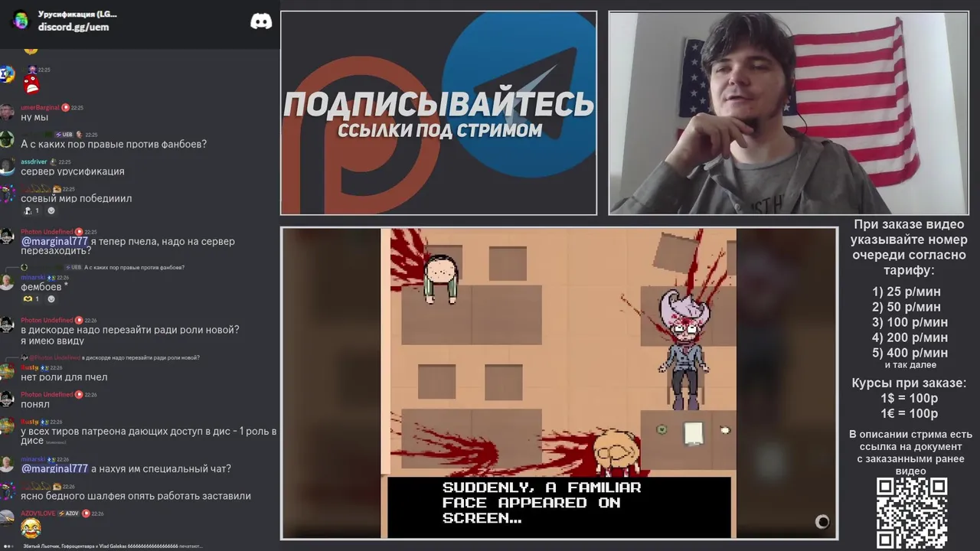Select tariff '3) 100 р/мин'
The height and width of the screenshot is (551, 980).
[910, 322]
